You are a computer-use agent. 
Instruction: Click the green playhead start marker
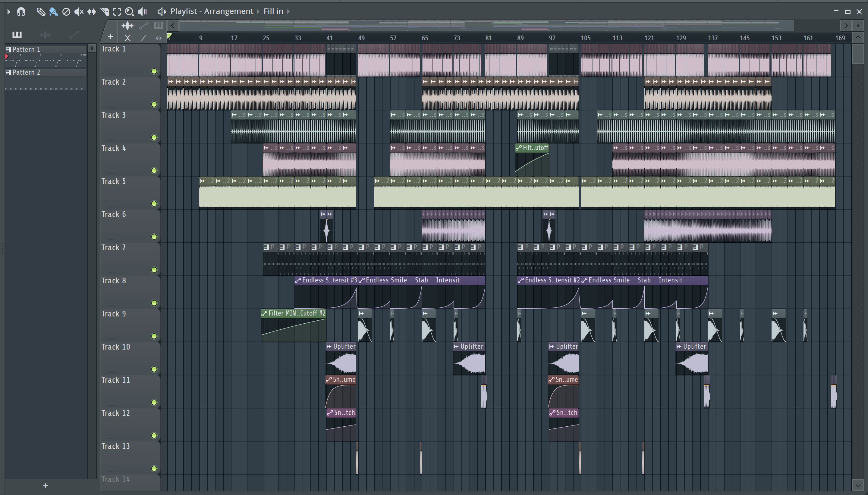[x=169, y=36]
